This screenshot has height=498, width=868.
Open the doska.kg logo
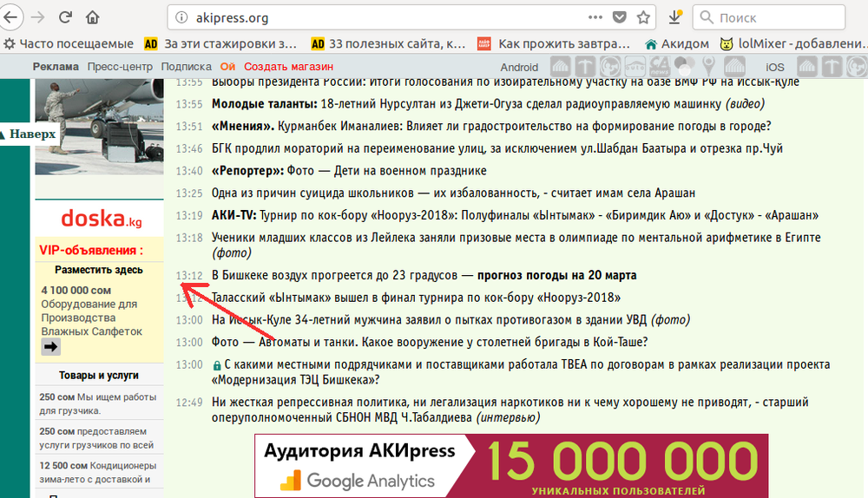click(101, 219)
